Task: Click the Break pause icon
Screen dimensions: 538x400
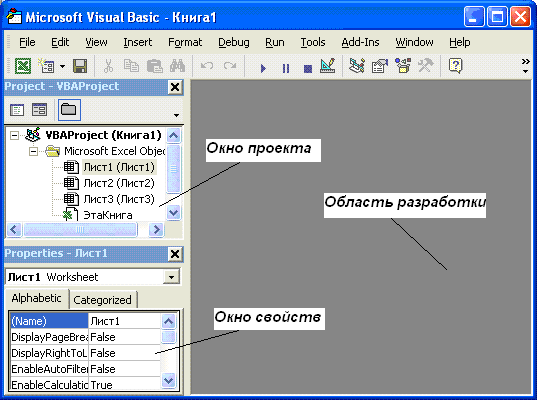Action: [285, 68]
